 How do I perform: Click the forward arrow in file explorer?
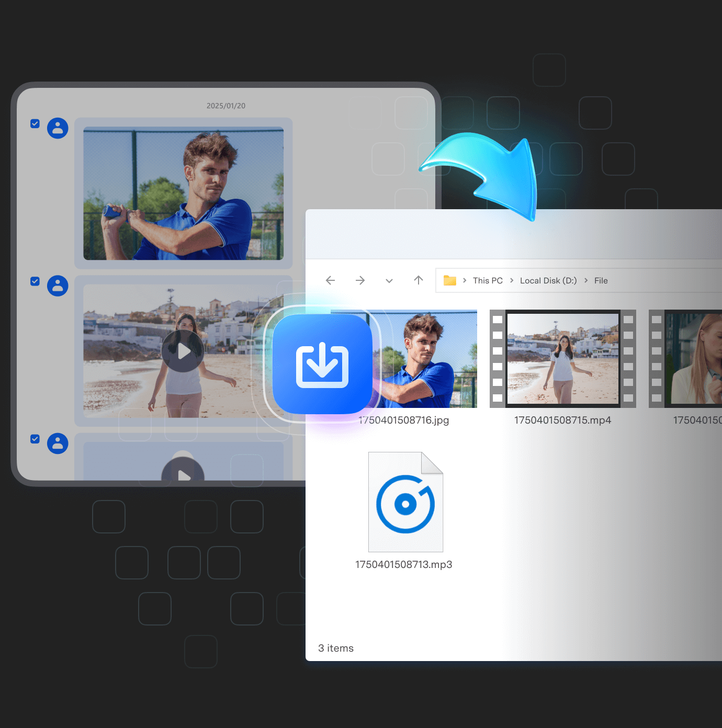pos(360,280)
